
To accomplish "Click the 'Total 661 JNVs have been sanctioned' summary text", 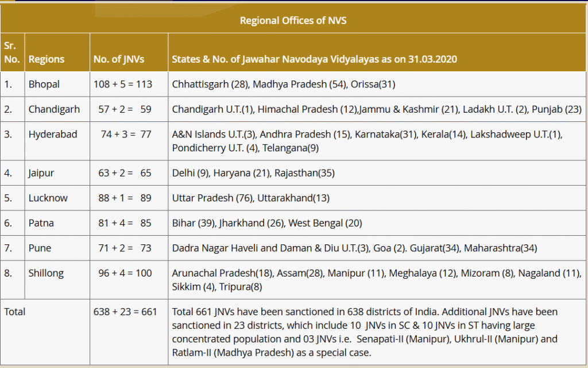I will click(365, 332).
